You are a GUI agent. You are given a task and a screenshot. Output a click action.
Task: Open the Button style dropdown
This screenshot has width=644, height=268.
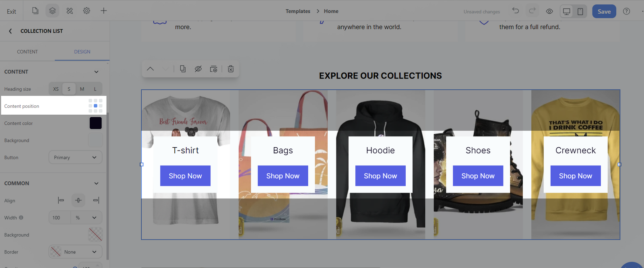click(75, 157)
